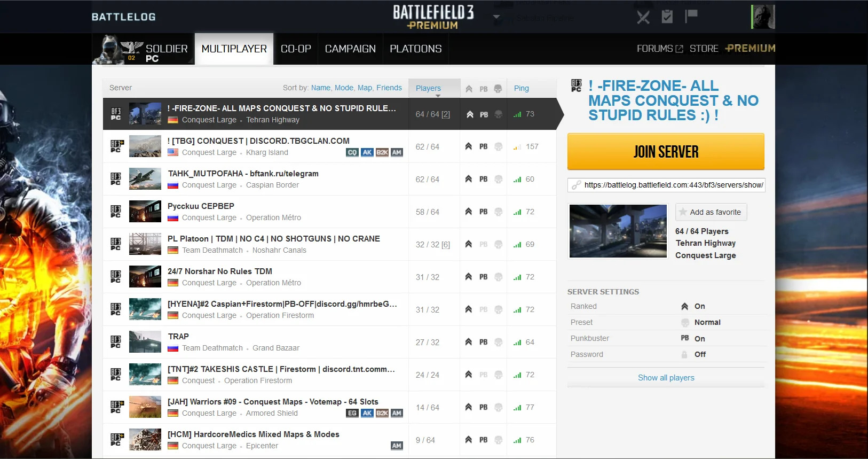This screenshot has height=459, width=868.
Task: Open the Forums external link
Action: click(x=660, y=49)
